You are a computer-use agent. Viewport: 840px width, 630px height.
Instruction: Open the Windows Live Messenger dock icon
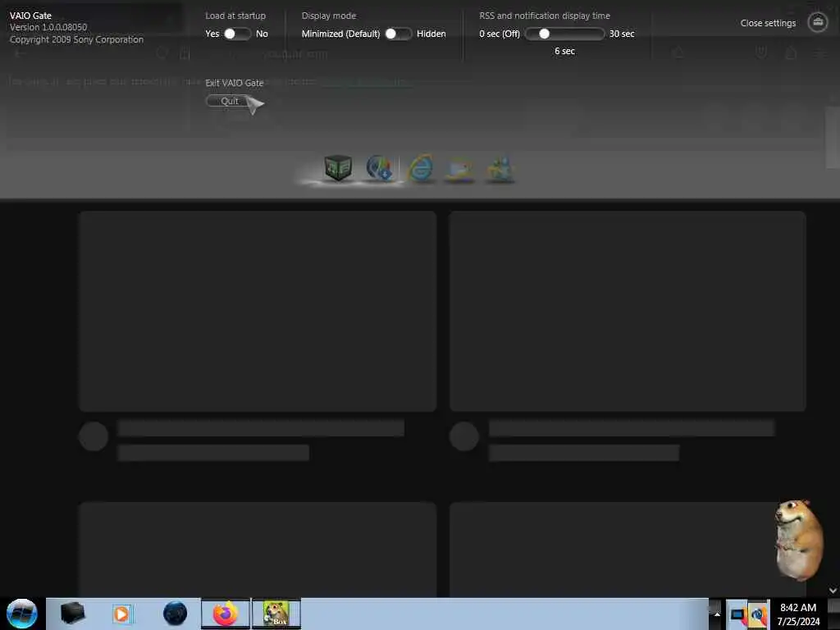point(500,169)
